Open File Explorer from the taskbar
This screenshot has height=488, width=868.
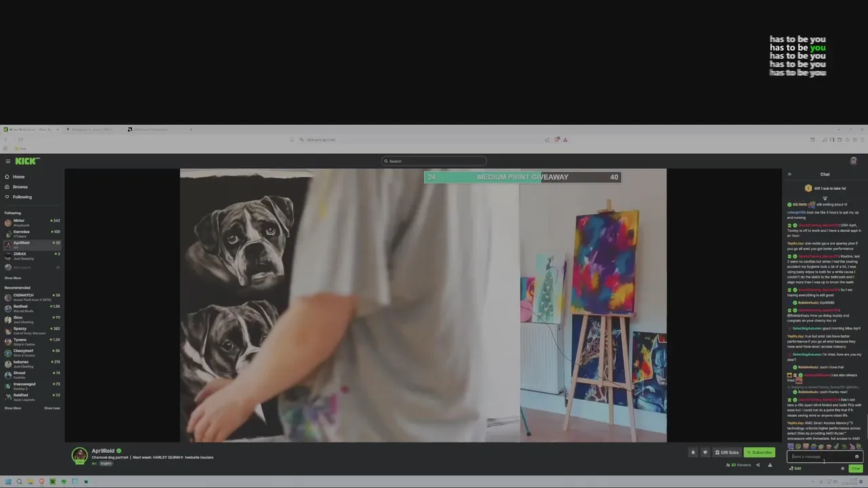coord(31,482)
